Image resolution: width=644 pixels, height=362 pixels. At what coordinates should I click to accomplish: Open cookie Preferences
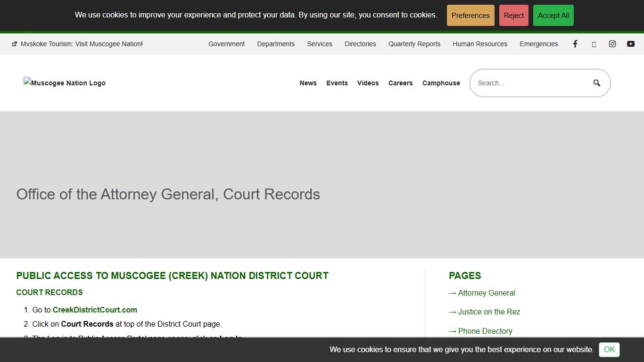470,15
